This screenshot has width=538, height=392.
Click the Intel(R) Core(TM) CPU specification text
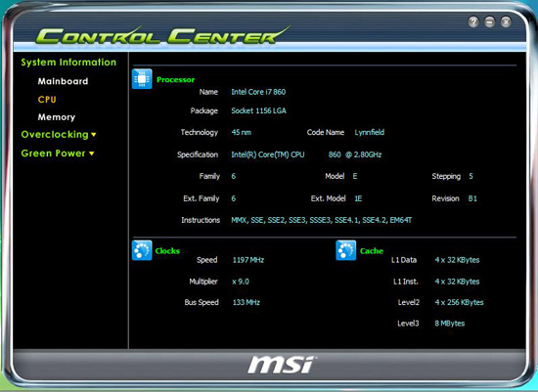click(268, 154)
